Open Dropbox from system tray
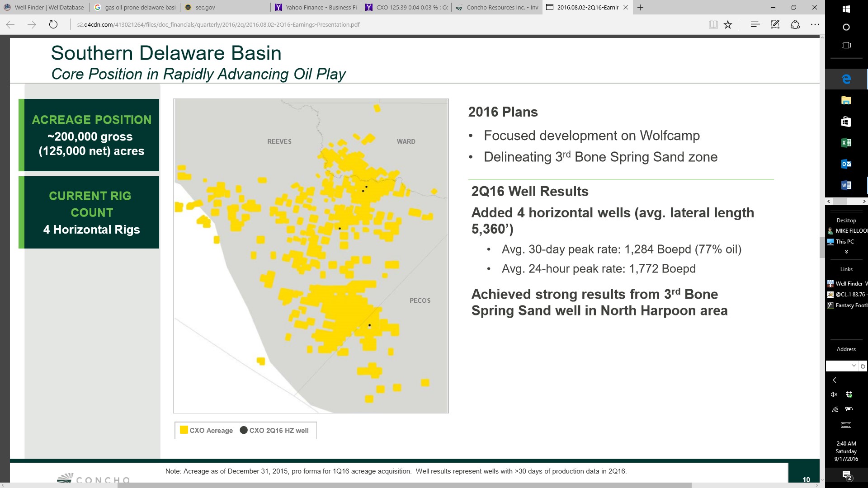Viewport: 868px width, 488px height. pos(849,394)
